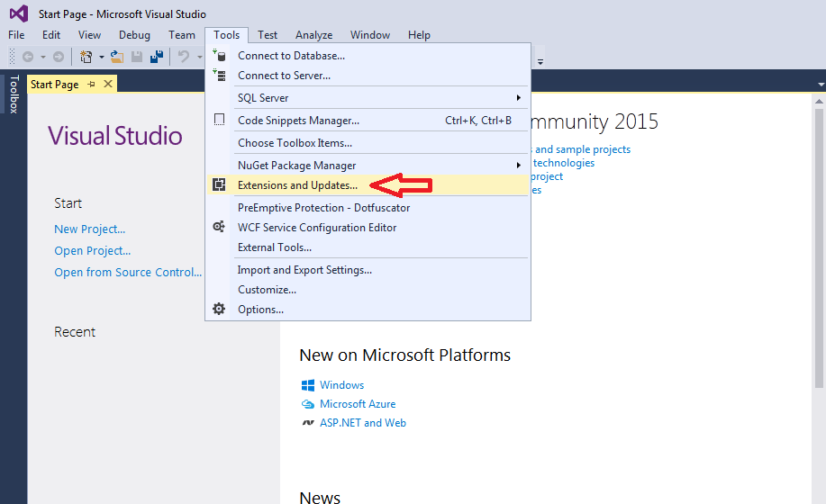826x504 pixels.
Task: Click the scrollbar up arrow
Action: [819, 101]
